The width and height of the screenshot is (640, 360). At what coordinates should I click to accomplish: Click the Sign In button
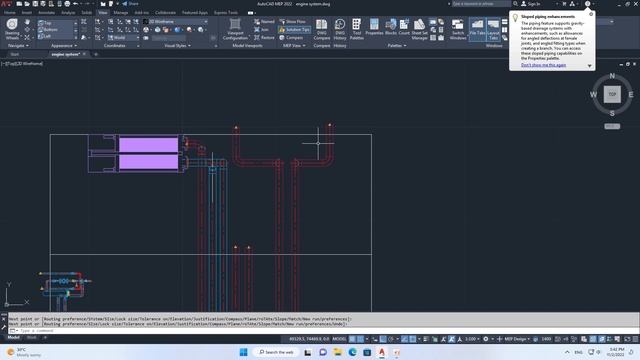pyautogui.click(x=531, y=4)
